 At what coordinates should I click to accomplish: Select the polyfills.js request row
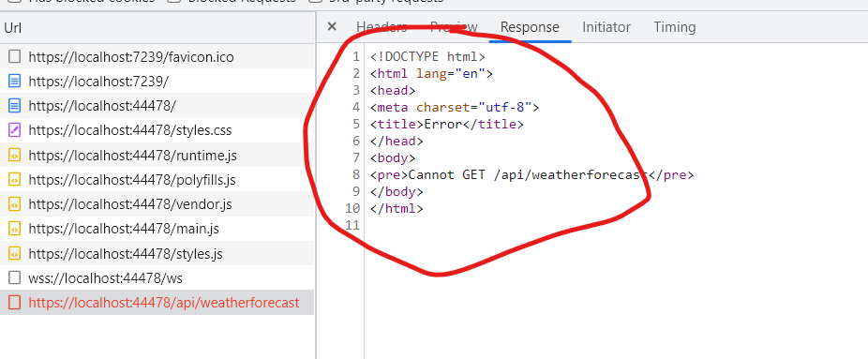pyautogui.click(x=157, y=179)
